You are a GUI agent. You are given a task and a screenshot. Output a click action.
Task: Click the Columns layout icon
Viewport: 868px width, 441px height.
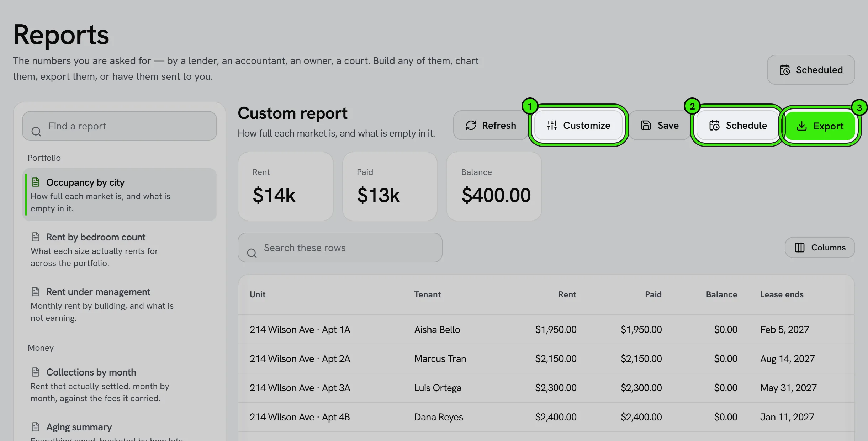[x=800, y=248]
